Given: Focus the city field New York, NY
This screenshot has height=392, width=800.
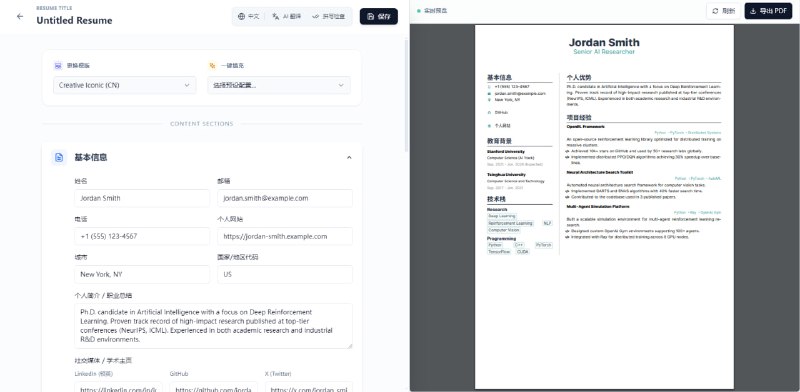Looking at the screenshot, I should pyautogui.click(x=142, y=274).
